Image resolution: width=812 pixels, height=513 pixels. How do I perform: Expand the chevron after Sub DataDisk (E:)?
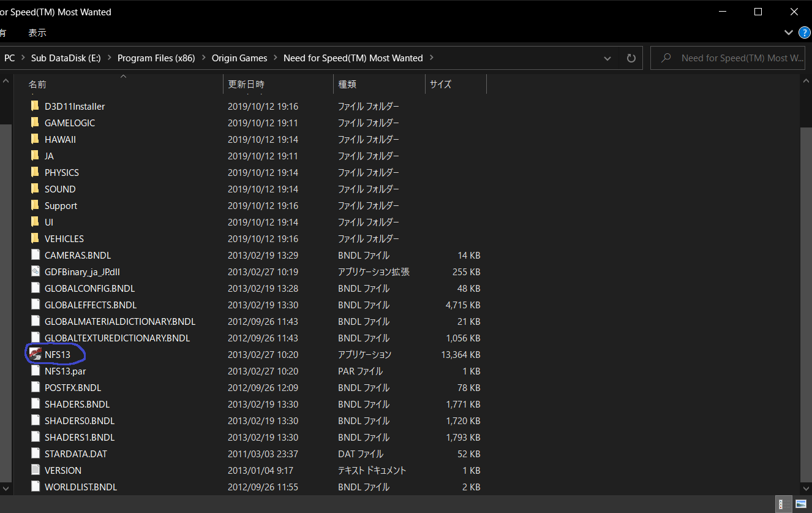(x=109, y=58)
